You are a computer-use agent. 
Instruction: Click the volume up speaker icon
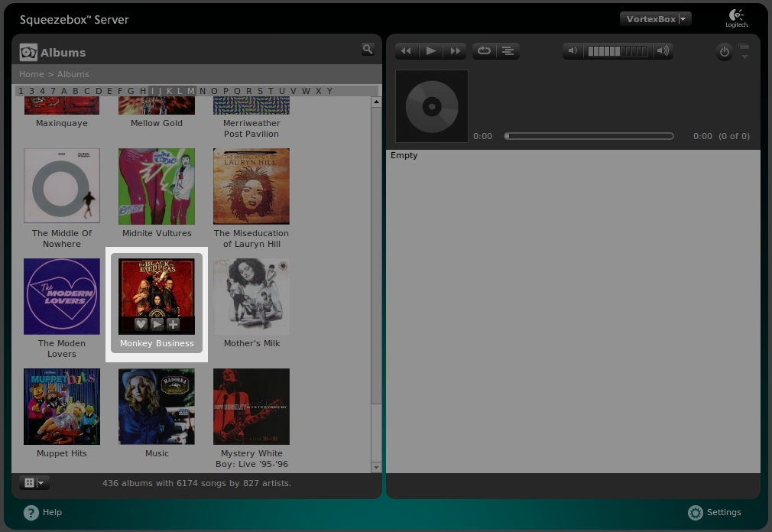[x=663, y=50]
